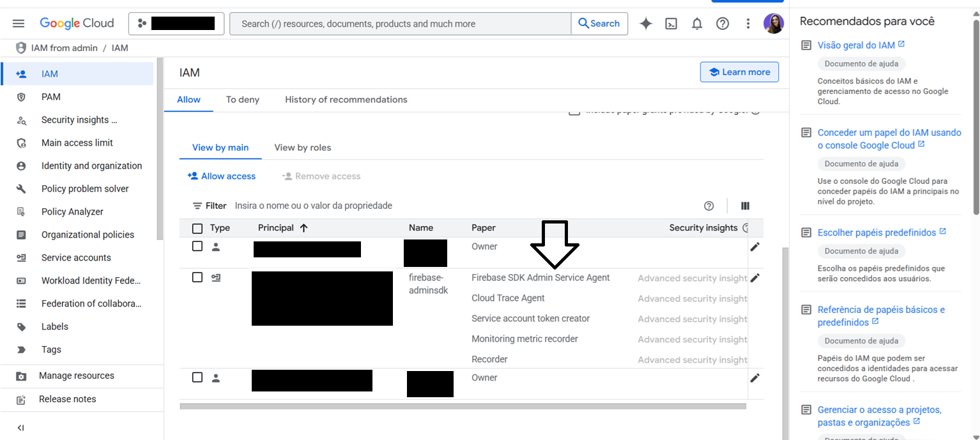Open Main access limit page
The width and height of the screenshot is (980, 440).
pos(77,143)
